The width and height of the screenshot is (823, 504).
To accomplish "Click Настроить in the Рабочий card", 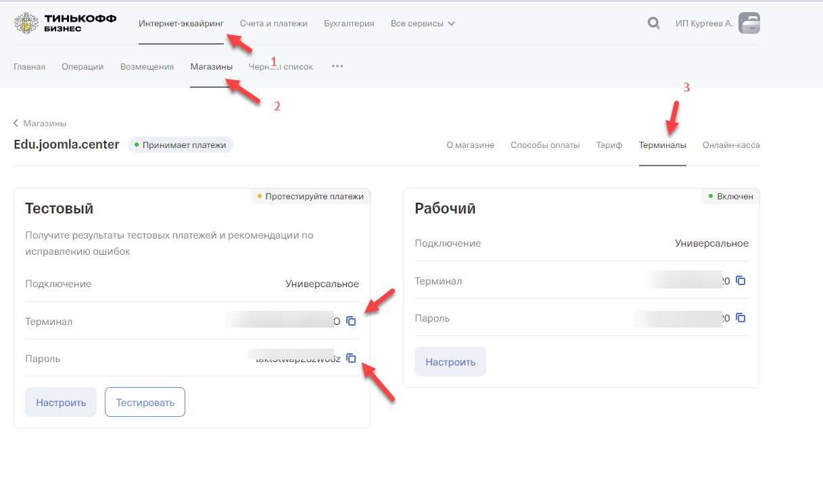I will coord(450,361).
